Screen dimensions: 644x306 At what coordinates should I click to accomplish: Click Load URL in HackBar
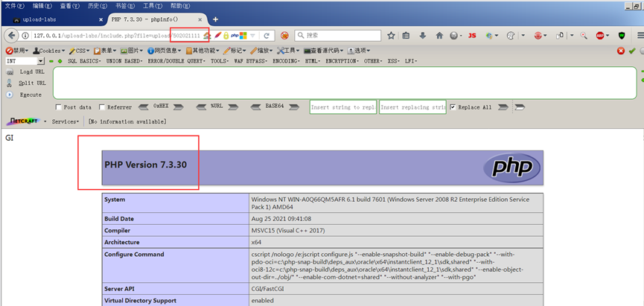point(32,71)
